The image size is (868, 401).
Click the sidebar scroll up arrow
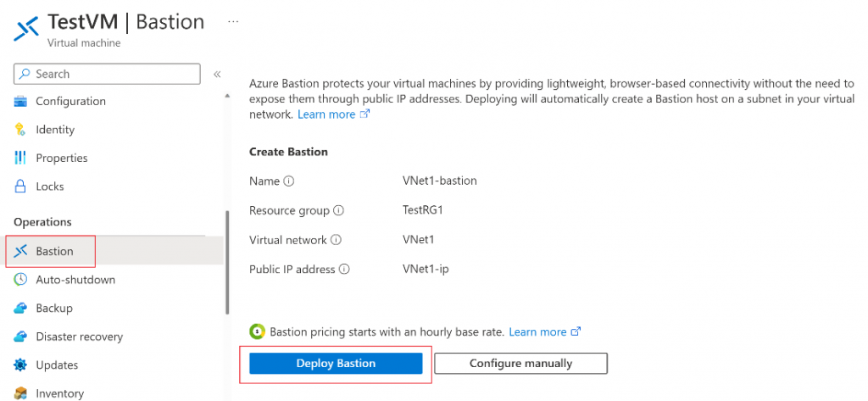tap(227, 95)
